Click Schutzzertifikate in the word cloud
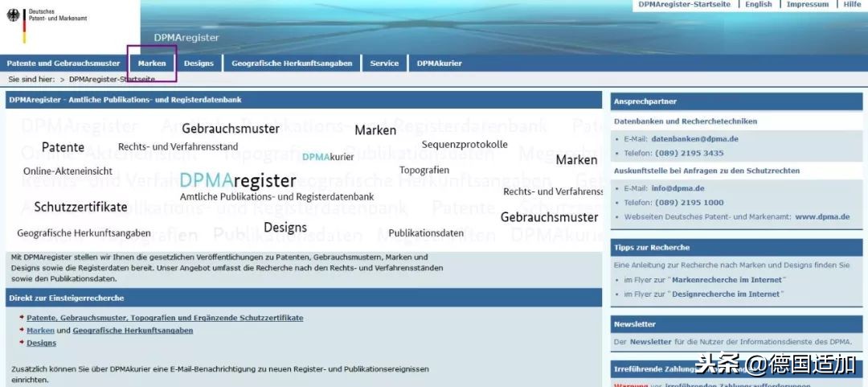The height and width of the screenshot is (387, 868). point(81,208)
